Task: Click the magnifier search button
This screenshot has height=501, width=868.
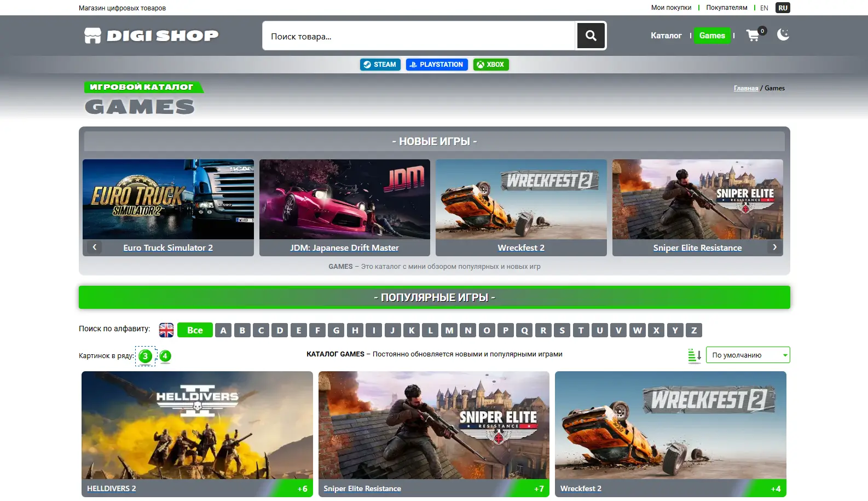Action: [591, 36]
